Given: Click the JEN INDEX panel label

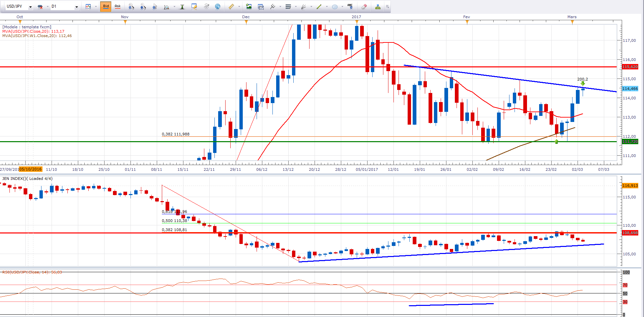Looking at the screenshot, I should [27, 179].
